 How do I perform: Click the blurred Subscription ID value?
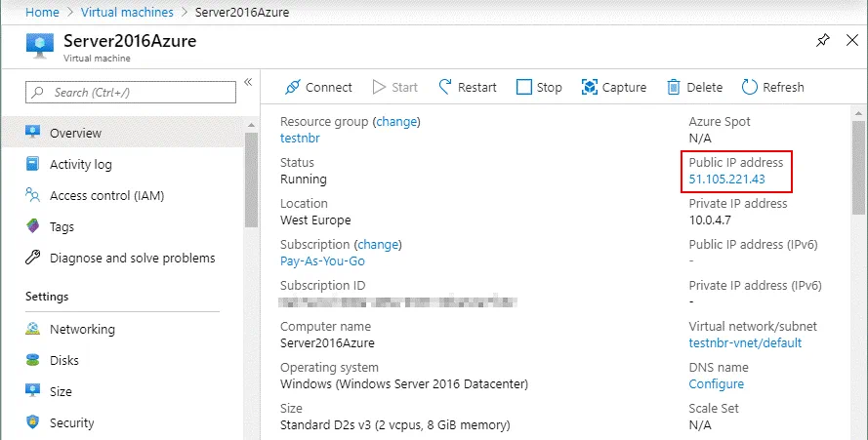(x=397, y=302)
